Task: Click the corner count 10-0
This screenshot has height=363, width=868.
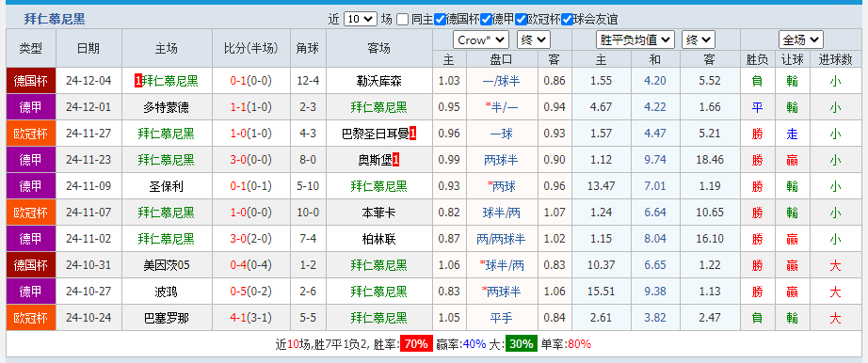Action: coord(308,213)
